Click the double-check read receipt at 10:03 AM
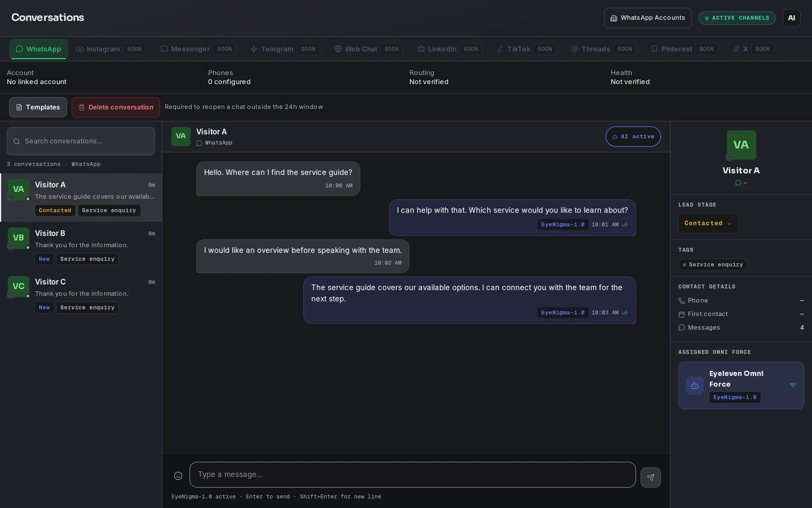 pyautogui.click(x=625, y=313)
